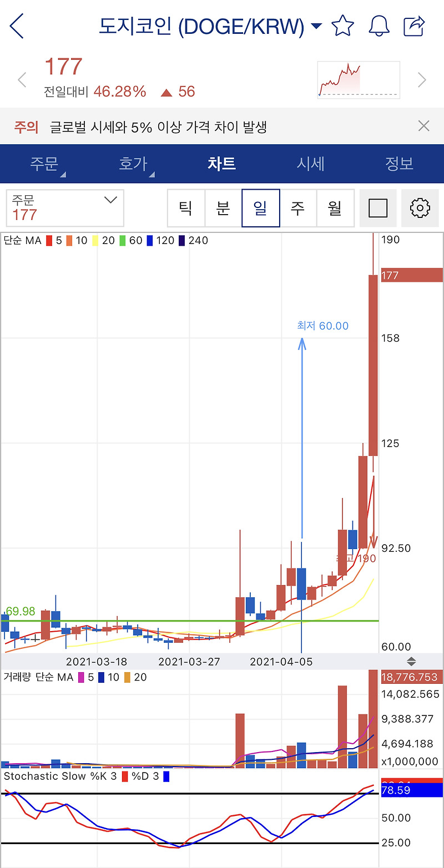The image size is (444, 868).
Task: Click the red %K legend swatch
Action: [x=125, y=776]
